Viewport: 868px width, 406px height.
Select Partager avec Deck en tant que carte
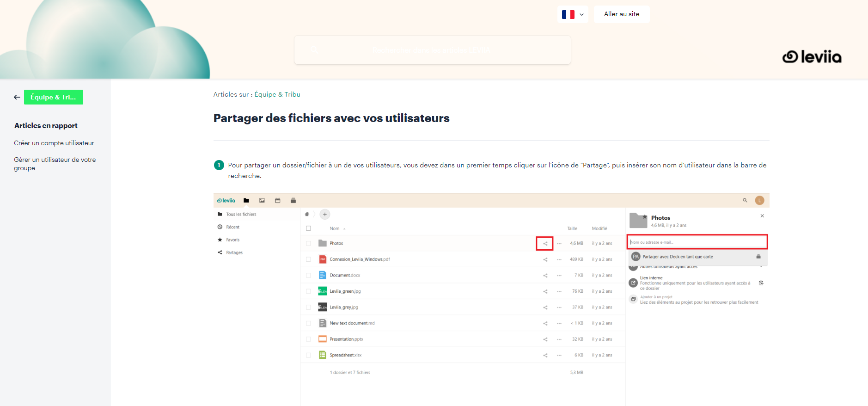click(697, 257)
